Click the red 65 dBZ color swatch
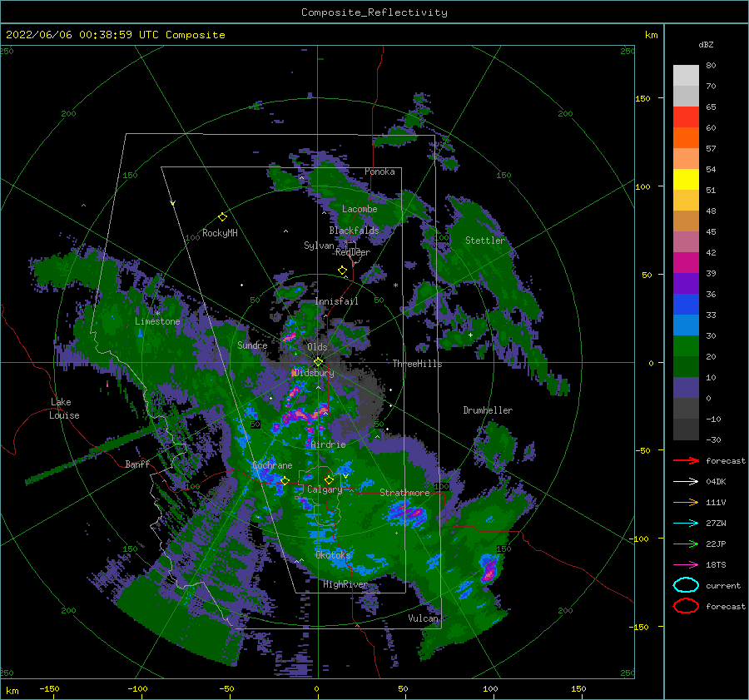The image size is (749, 700). 686,117
